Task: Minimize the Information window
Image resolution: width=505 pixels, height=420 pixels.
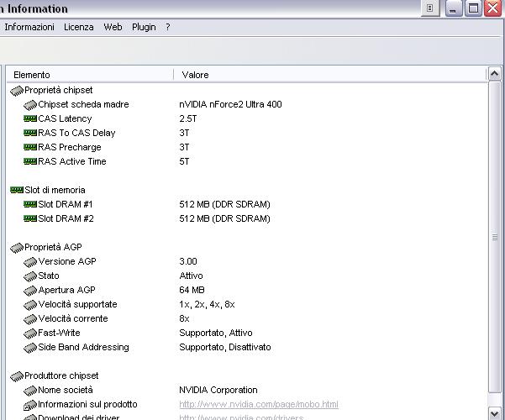Action: click(x=453, y=8)
